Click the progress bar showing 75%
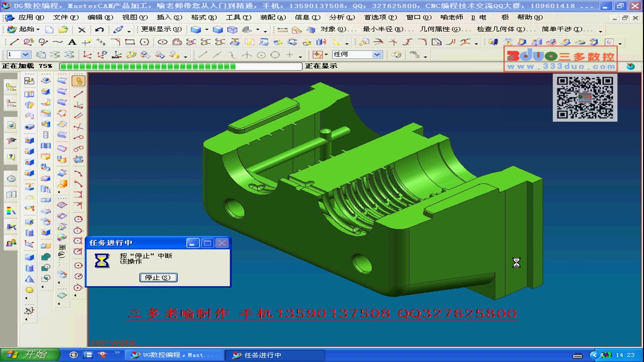 181,66
